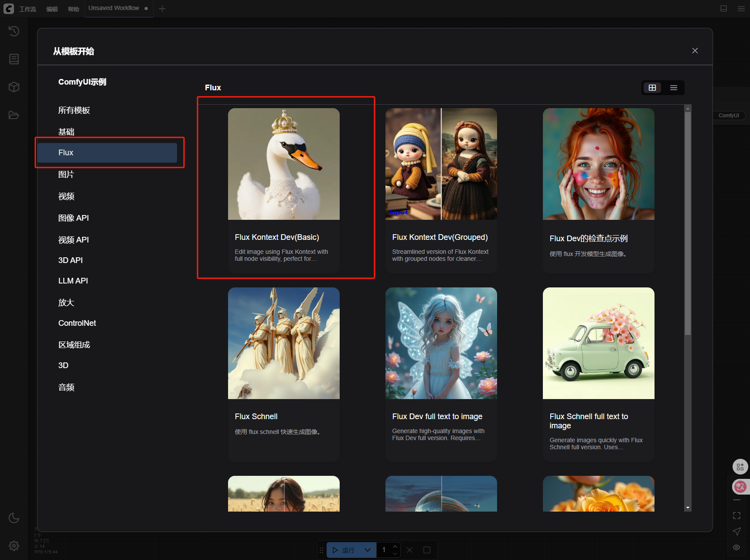This screenshot has height=560, width=750.
Task: Open partially visible portrait woman template thumbnail
Action: (284, 494)
